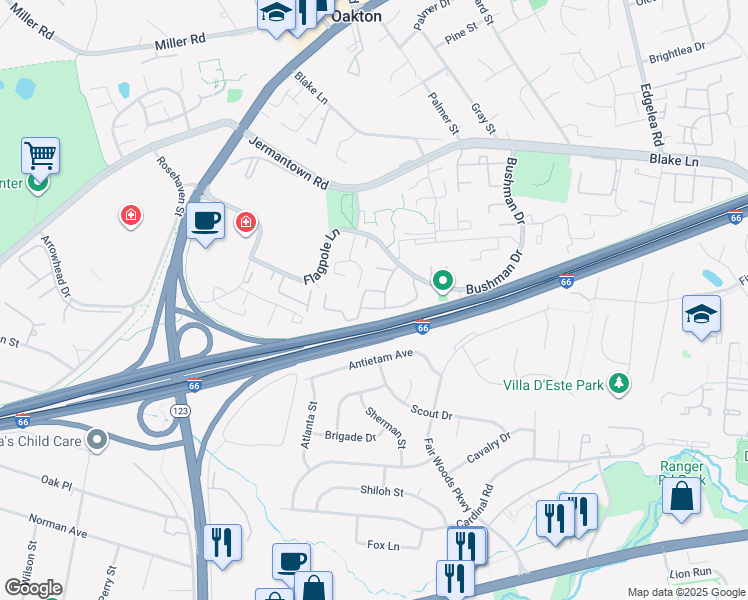Click the Map data ©2025 Google attribution

pos(687,592)
